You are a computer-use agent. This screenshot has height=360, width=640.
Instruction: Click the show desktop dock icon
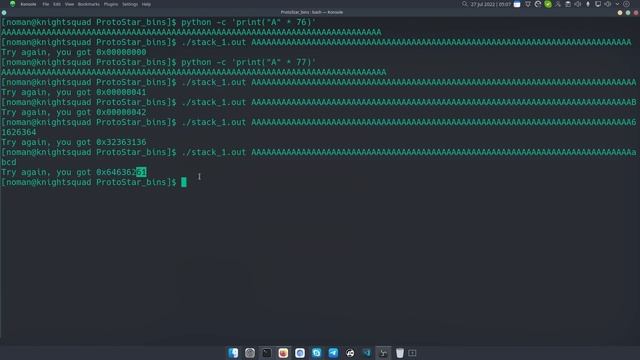412,353
